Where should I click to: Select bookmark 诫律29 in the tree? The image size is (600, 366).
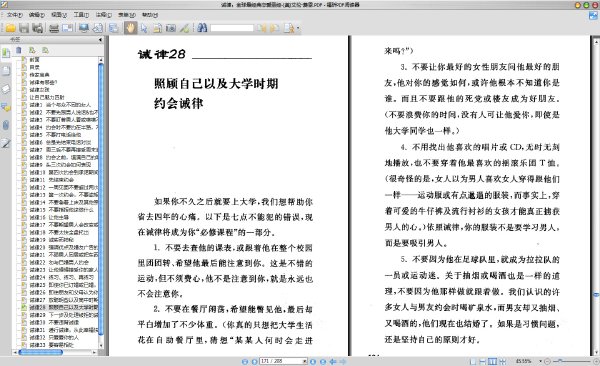[x=64, y=315]
